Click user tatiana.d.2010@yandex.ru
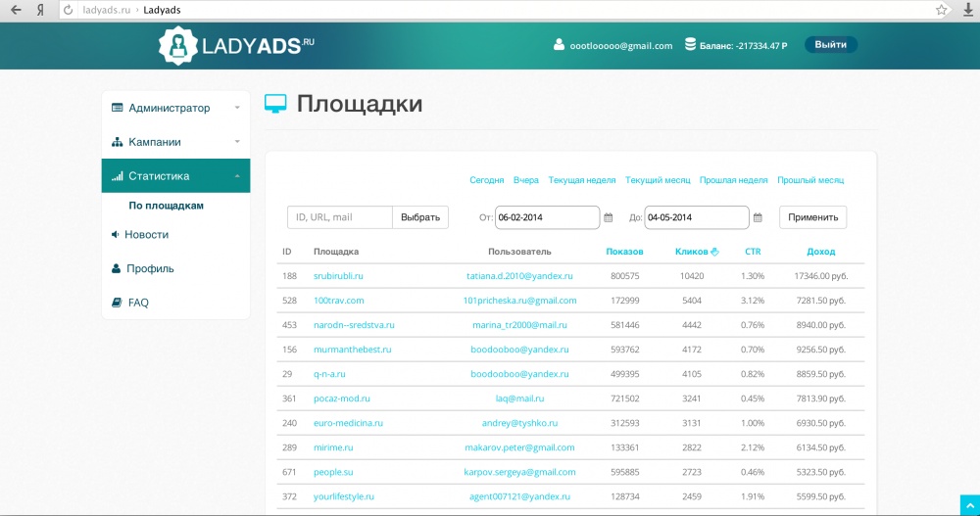The image size is (980, 516). [x=519, y=275]
